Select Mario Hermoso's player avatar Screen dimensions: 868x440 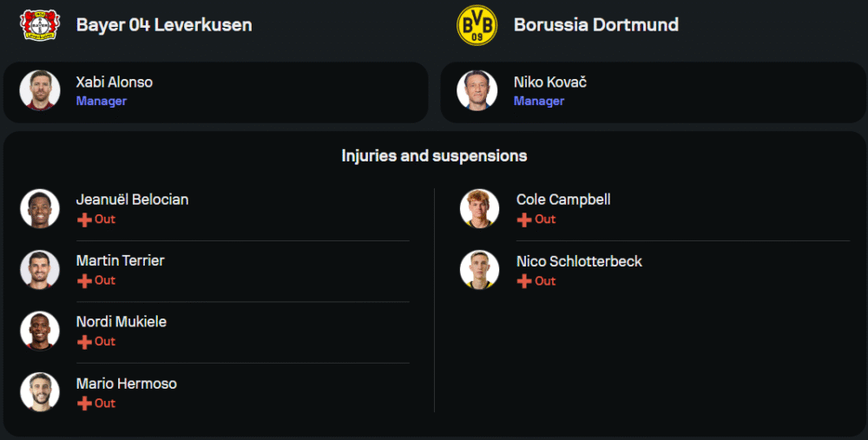point(40,392)
